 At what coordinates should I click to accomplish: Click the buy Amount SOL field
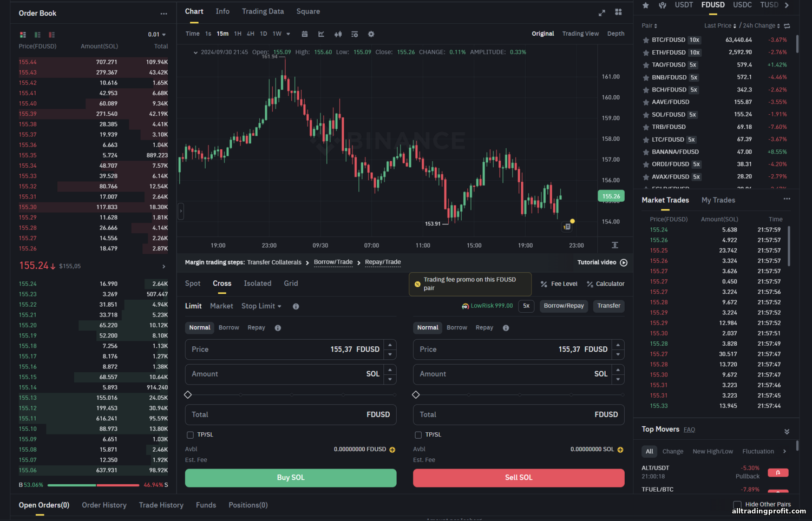[291, 374]
